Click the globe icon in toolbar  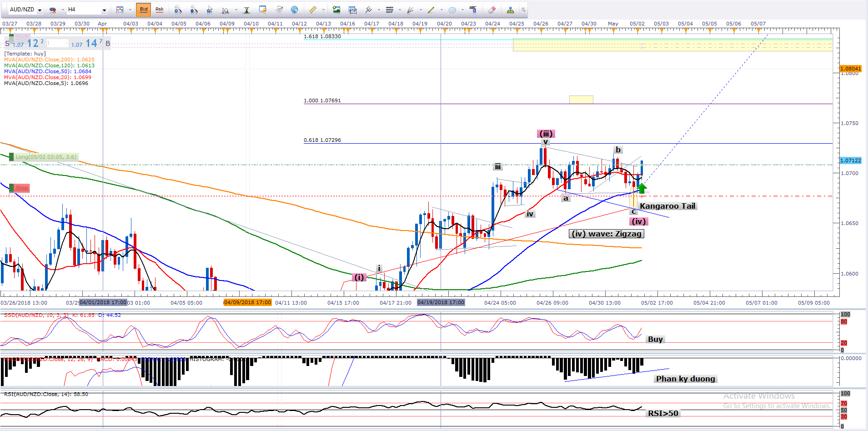tap(295, 10)
